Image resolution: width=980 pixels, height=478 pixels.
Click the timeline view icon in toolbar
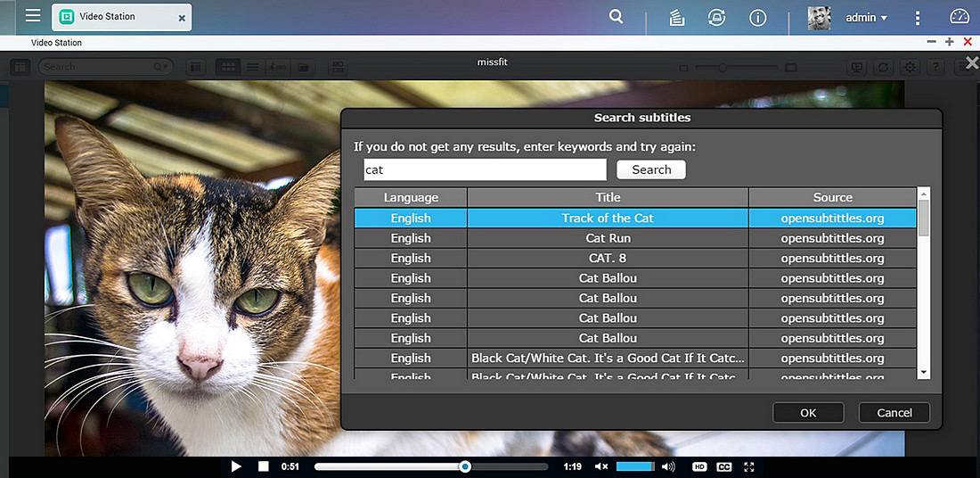click(x=277, y=67)
